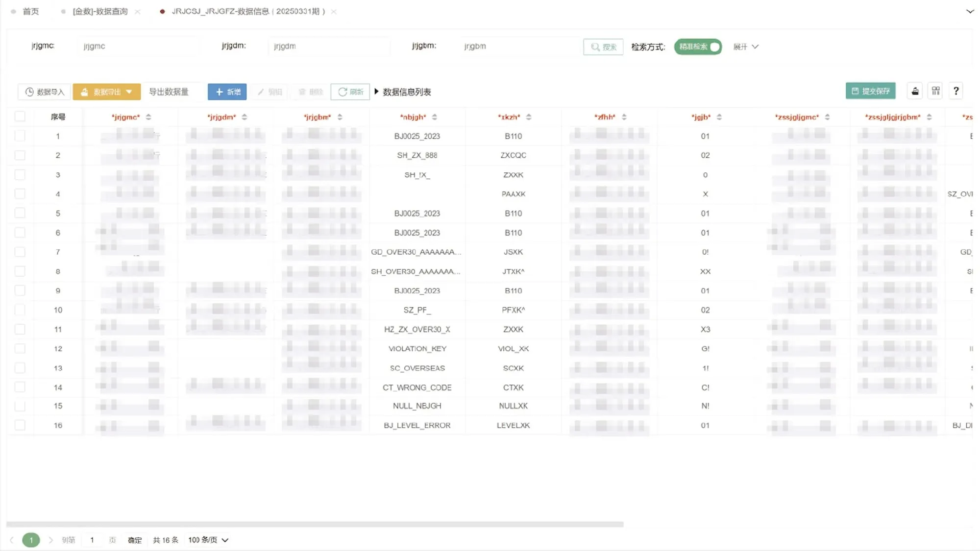This screenshot has width=980, height=551.
Task: Click the horizontal scrollbar below the table
Action: pyautogui.click(x=315, y=524)
